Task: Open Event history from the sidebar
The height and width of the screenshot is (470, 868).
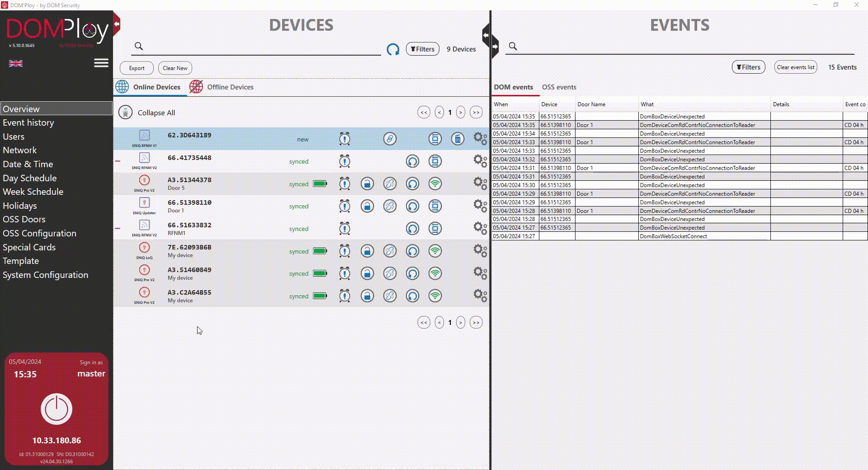Action: [28, 122]
